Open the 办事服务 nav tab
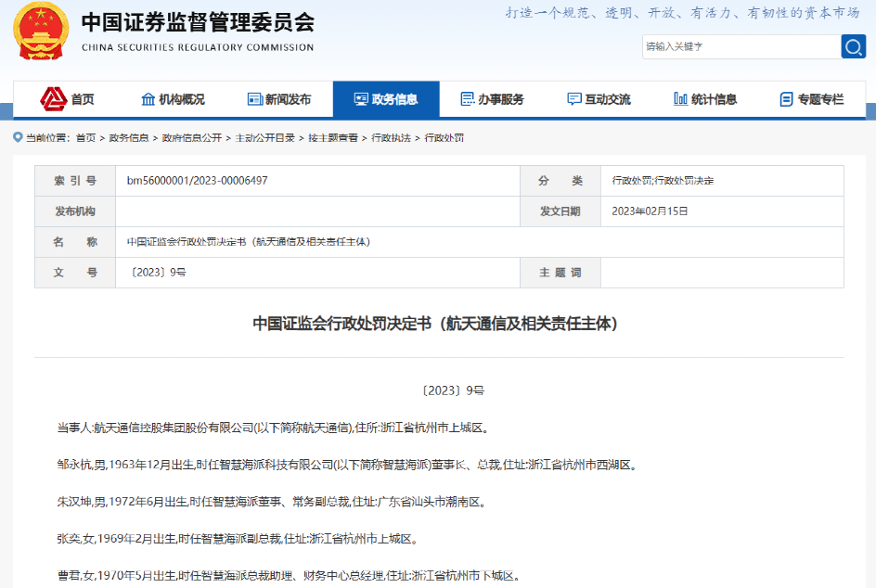 pyautogui.click(x=492, y=99)
